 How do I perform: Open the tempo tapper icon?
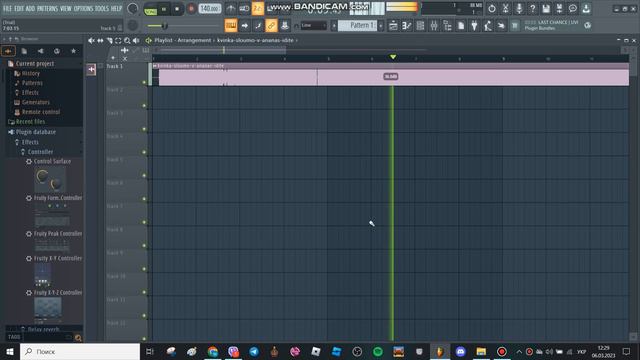coord(488,26)
